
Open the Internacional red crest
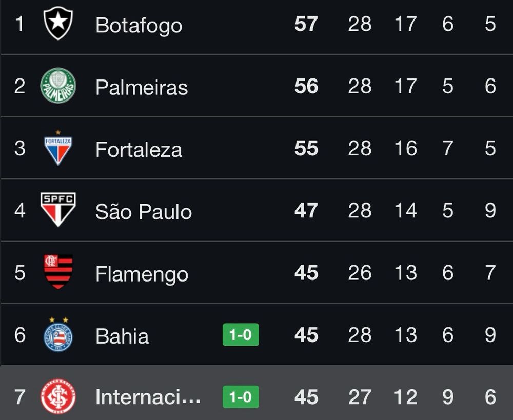pyautogui.click(x=58, y=396)
